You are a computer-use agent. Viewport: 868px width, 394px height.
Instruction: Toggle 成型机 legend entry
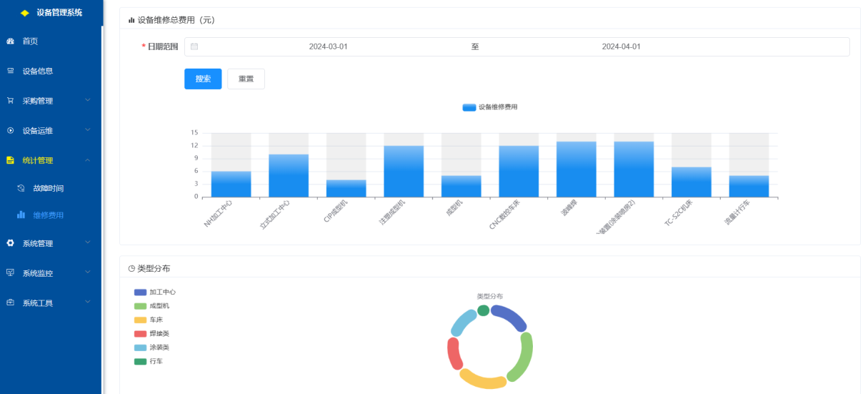click(x=151, y=306)
